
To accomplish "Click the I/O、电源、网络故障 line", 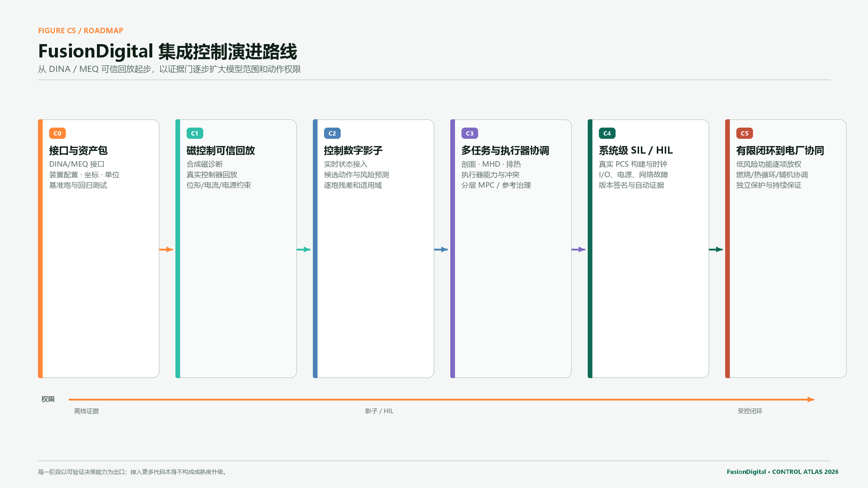I will (x=633, y=175).
